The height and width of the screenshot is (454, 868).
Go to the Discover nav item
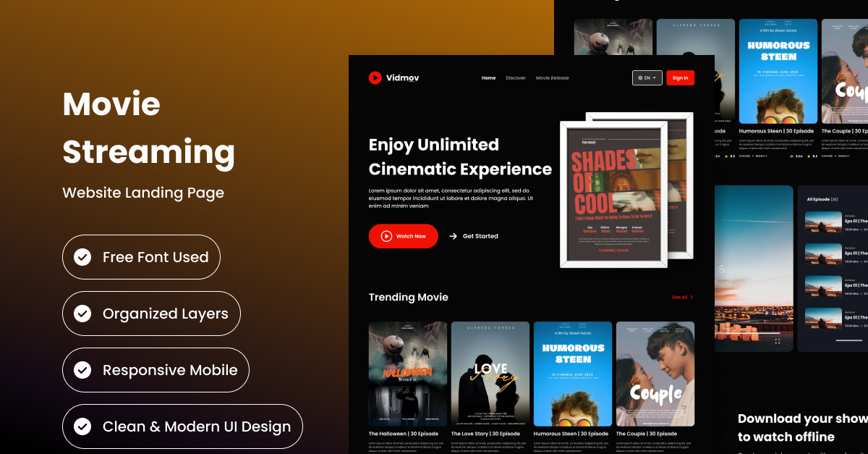coord(516,78)
